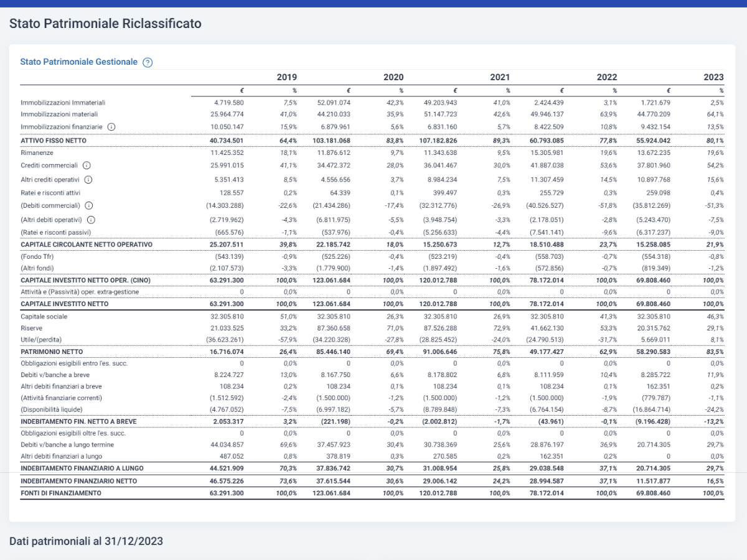Select the 2021 column header
This screenshot has width=747, height=560.
[500, 77]
